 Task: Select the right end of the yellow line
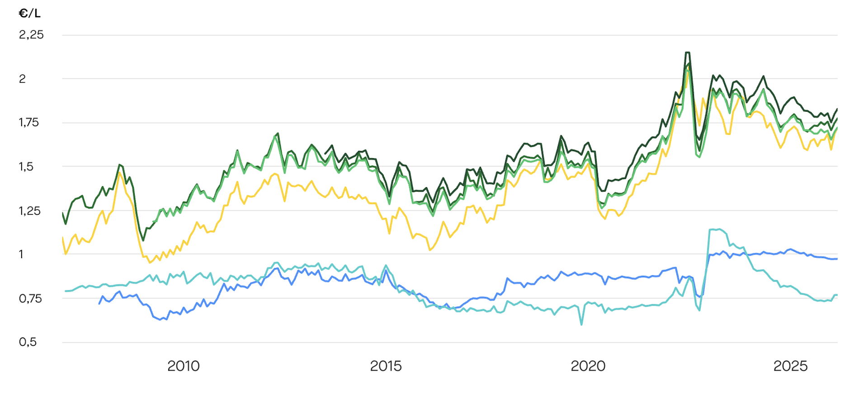837,128
